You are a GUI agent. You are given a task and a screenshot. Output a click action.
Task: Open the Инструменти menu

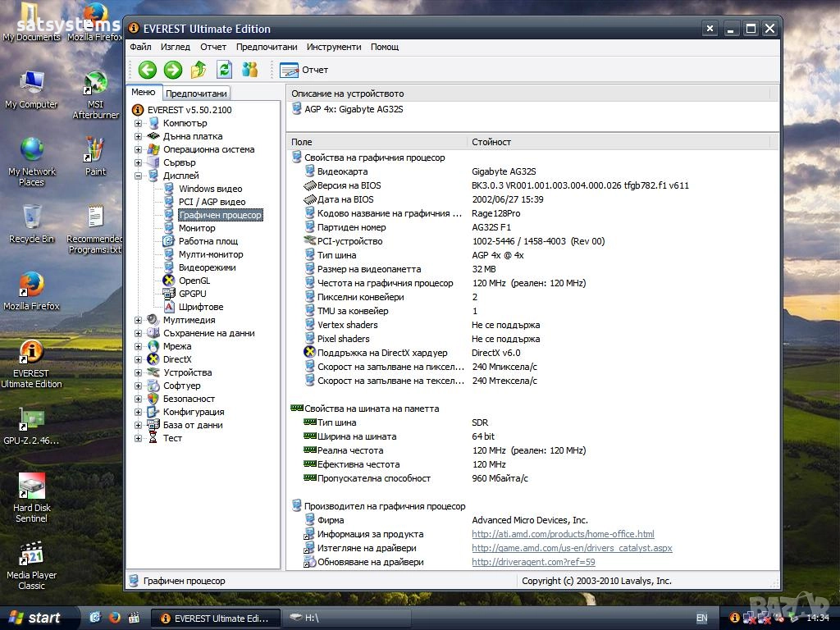click(x=334, y=47)
